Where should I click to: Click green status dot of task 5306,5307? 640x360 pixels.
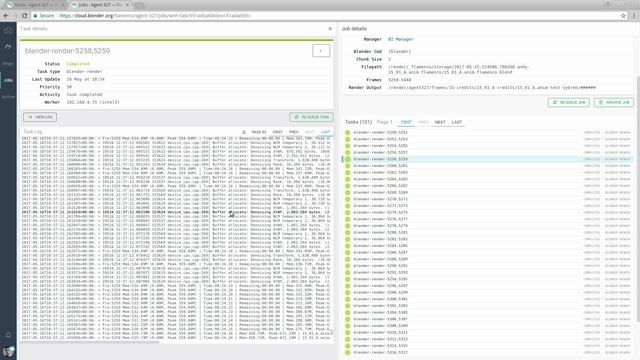pos(348,319)
